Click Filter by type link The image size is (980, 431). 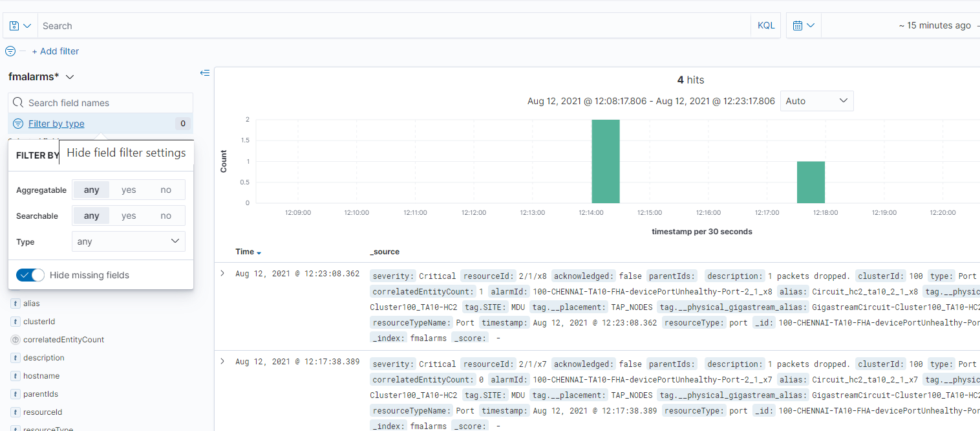pyautogui.click(x=56, y=124)
